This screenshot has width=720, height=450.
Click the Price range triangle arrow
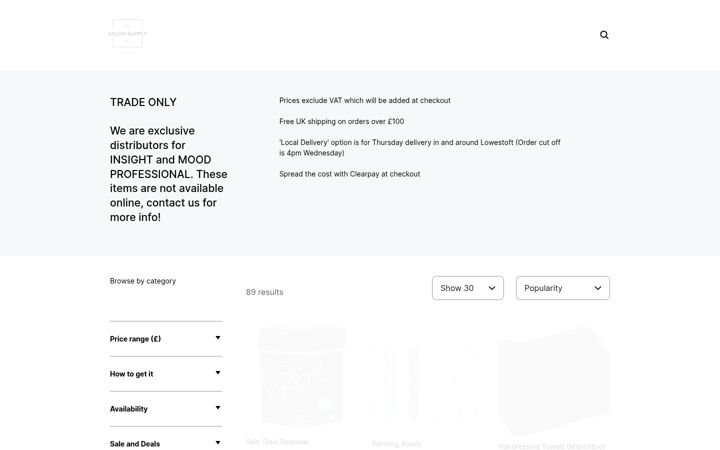pyautogui.click(x=218, y=338)
